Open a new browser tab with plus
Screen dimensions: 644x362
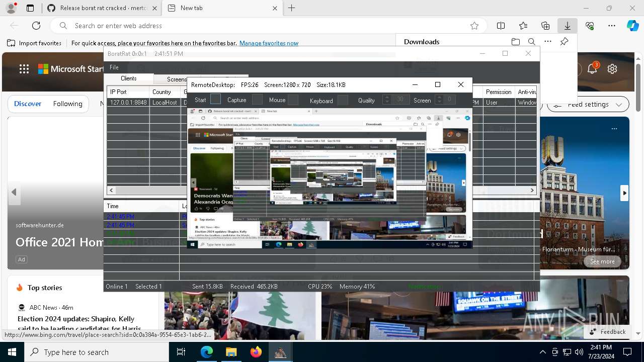(292, 8)
